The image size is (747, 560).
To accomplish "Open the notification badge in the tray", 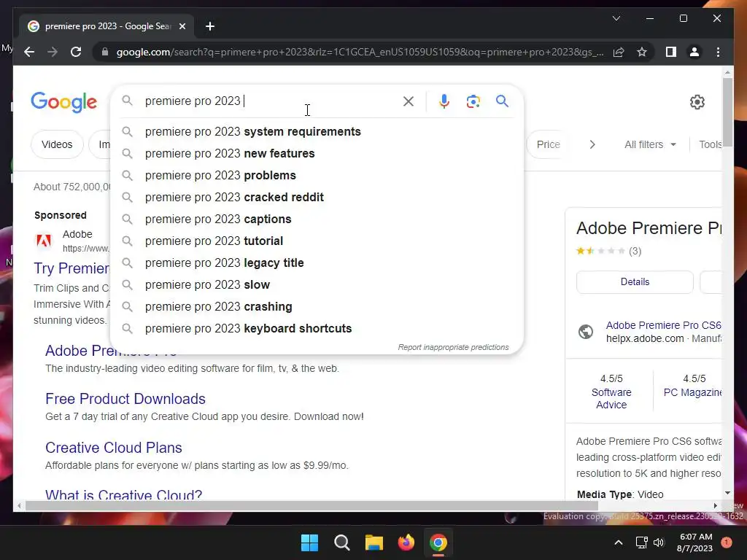I will (x=727, y=542).
